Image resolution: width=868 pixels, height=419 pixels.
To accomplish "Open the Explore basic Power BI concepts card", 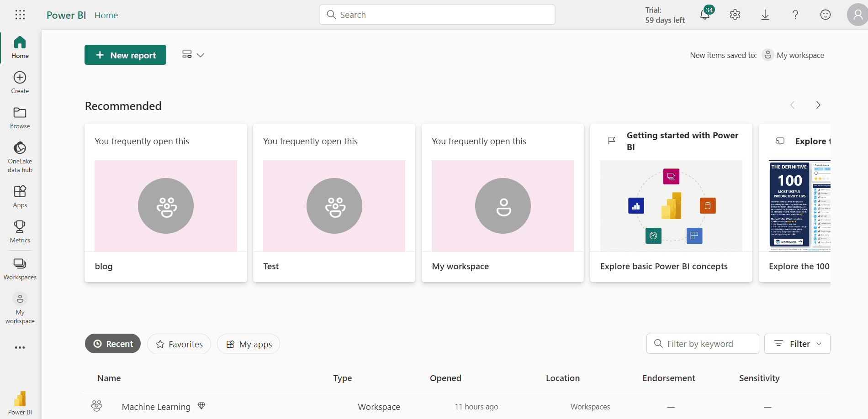I will 671,203.
